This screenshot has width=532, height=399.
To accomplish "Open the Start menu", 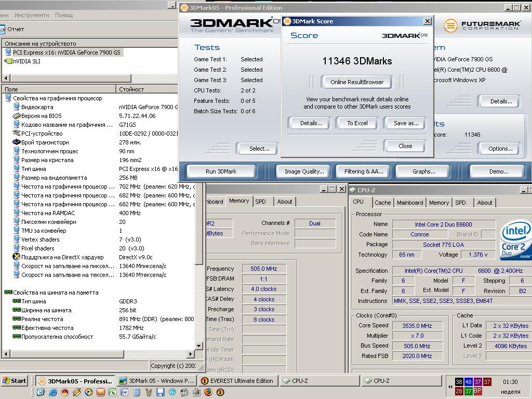I will (x=14, y=381).
